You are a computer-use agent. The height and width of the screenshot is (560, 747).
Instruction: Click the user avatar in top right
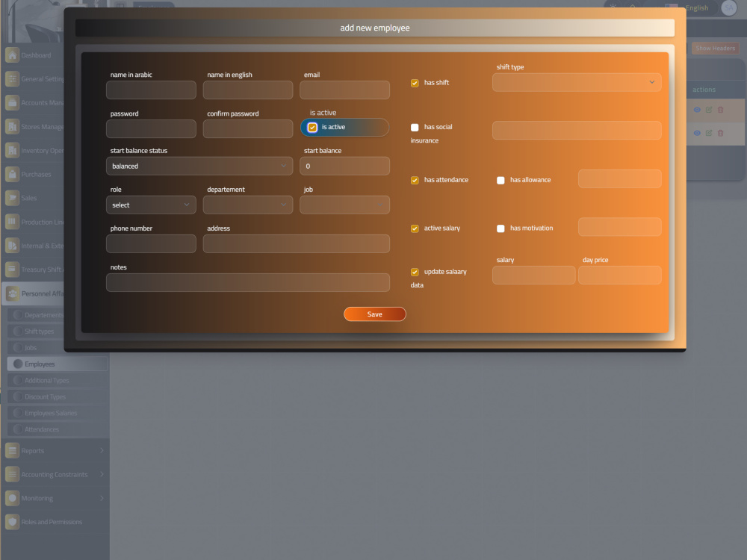coord(729,7)
